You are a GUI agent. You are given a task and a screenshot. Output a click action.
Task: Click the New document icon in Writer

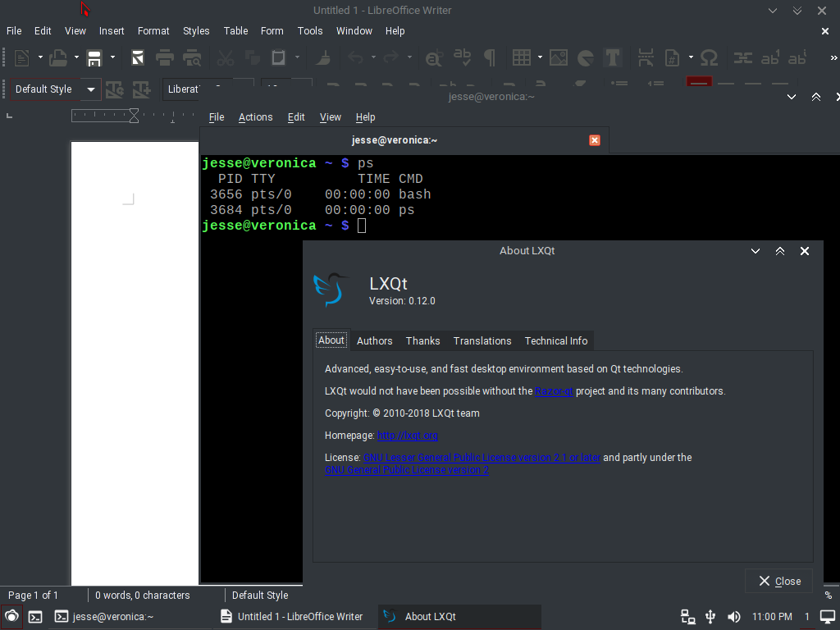pos(21,57)
